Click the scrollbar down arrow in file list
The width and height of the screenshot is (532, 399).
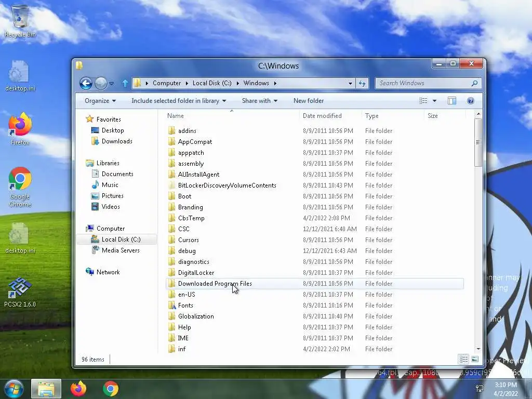coord(478,349)
